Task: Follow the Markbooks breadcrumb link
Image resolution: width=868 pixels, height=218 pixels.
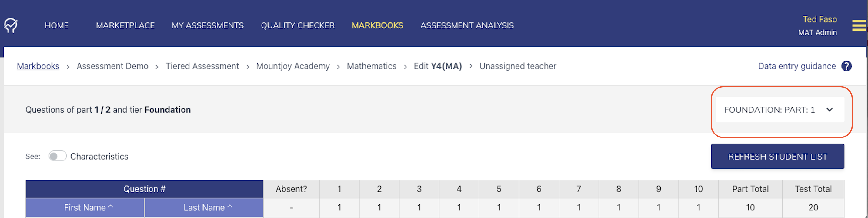Action: pos(38,66)
